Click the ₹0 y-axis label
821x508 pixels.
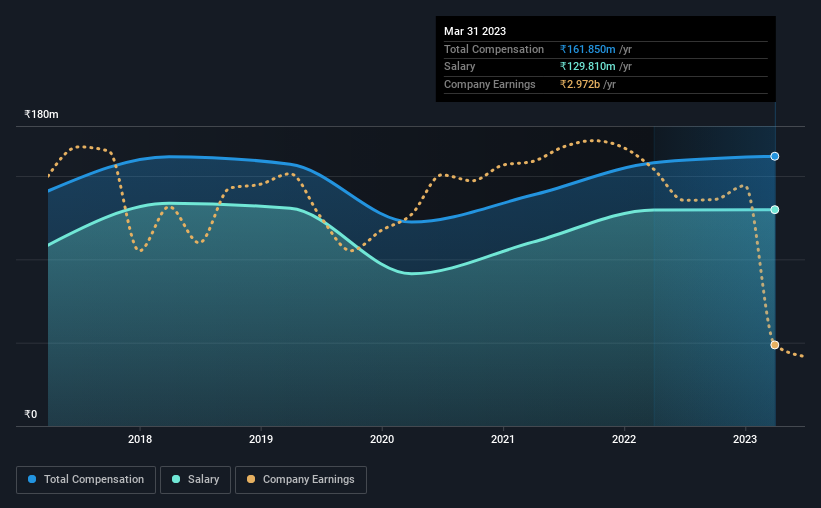click(x=31, y=414)
